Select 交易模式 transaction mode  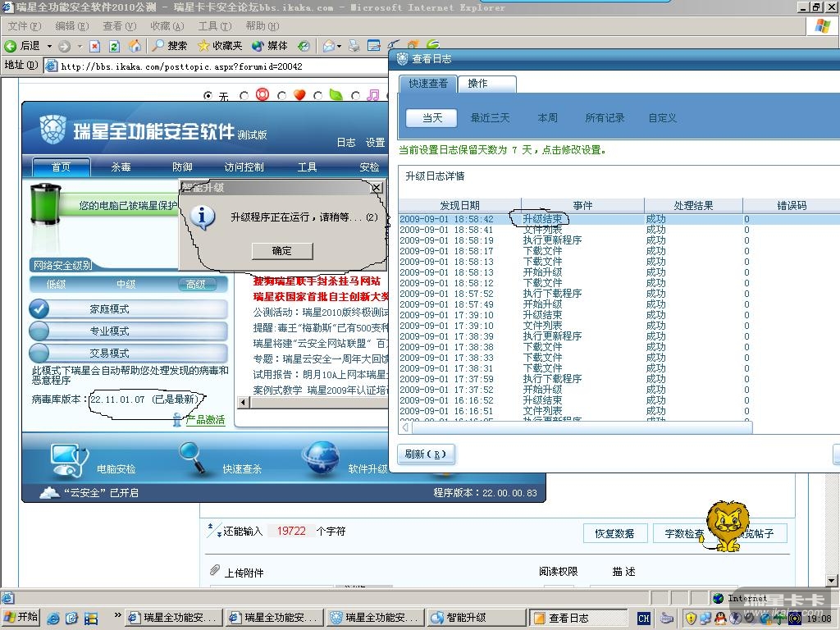pos(129,353)
